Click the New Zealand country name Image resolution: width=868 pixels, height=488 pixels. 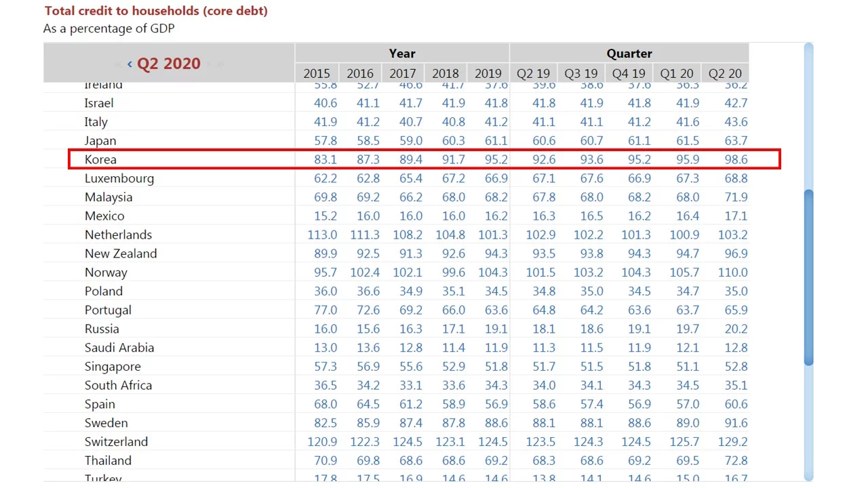pyautogui.click(x=121, y=253)
